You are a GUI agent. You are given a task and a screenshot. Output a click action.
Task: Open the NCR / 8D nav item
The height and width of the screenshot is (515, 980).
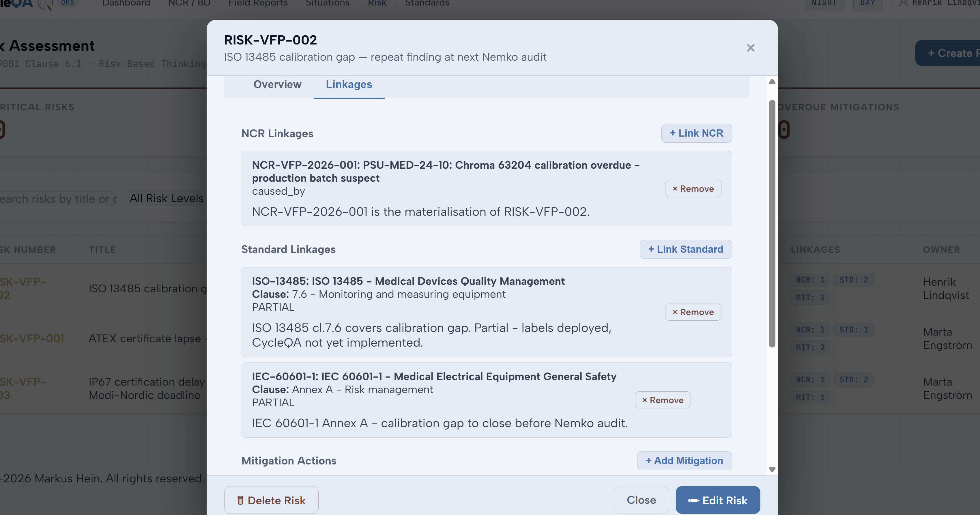click(189, 3)
